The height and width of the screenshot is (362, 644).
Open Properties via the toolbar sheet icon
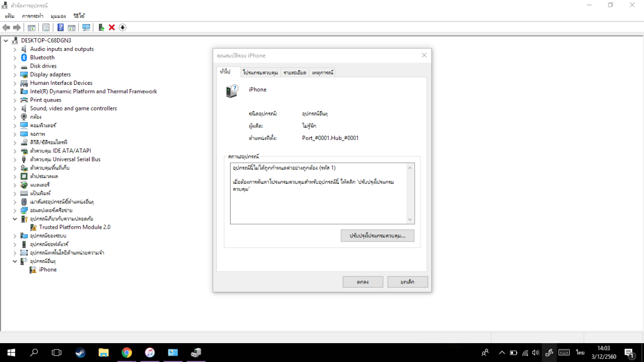pyautogui.click(x=46, y=27)
